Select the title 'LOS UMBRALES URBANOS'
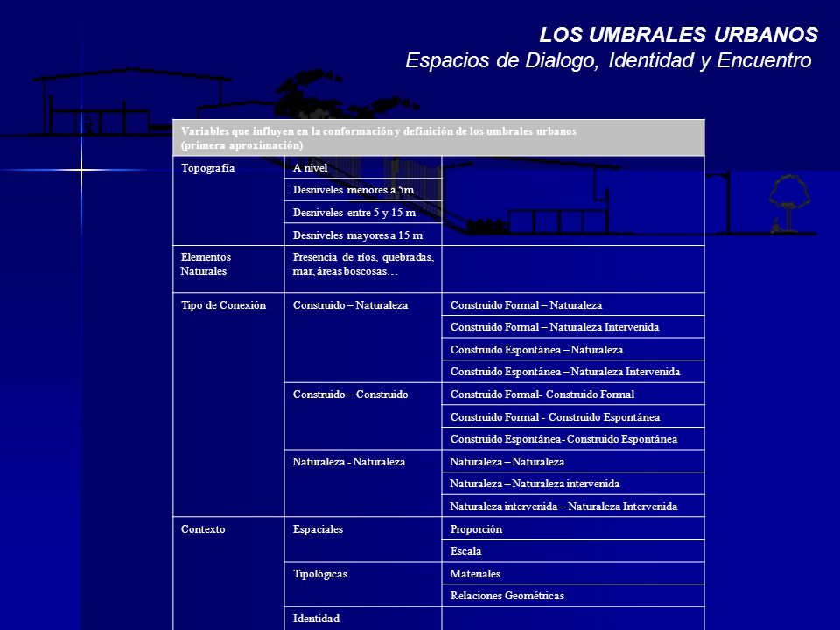This screenshot has width=840, height=630. [678, 35]
